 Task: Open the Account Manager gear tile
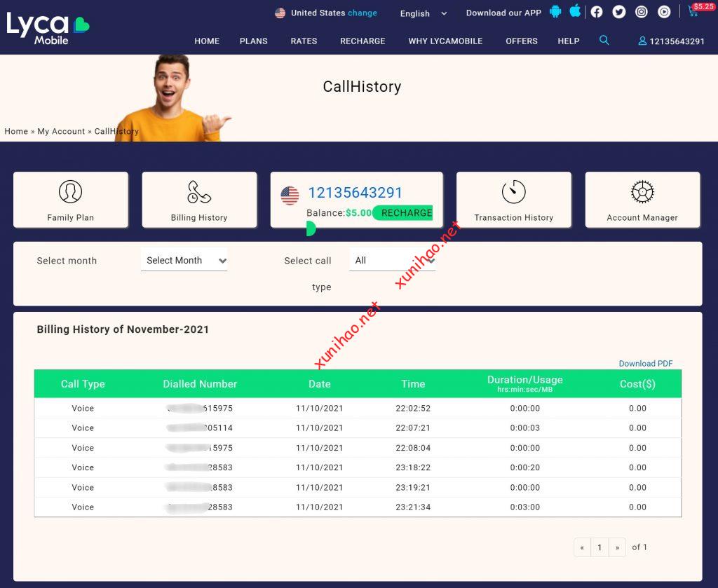pyautogui.click(x=642, y=200)
